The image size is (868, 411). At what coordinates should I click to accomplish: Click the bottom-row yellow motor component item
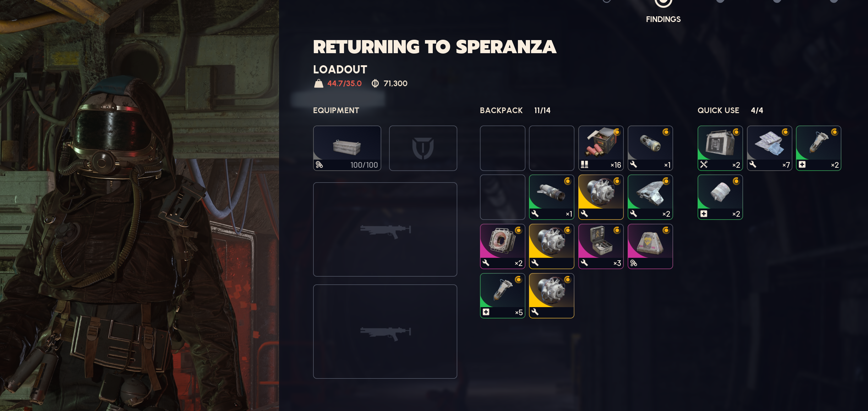pyautogui.click(x=551, y=296)
